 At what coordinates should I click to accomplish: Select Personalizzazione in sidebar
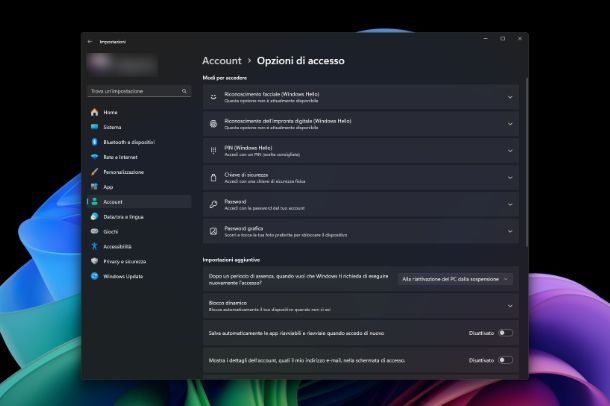(x=139, y=172)
